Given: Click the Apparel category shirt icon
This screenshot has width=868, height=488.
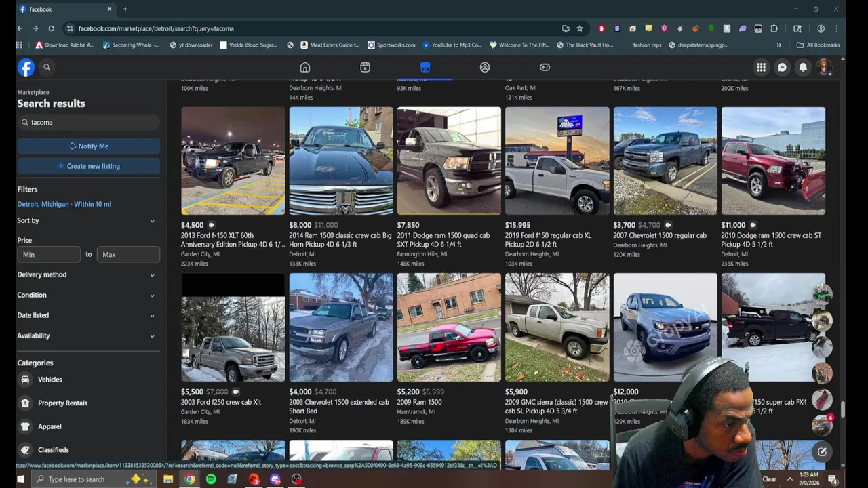Looking at the screenshot, I should coord(25,426).
